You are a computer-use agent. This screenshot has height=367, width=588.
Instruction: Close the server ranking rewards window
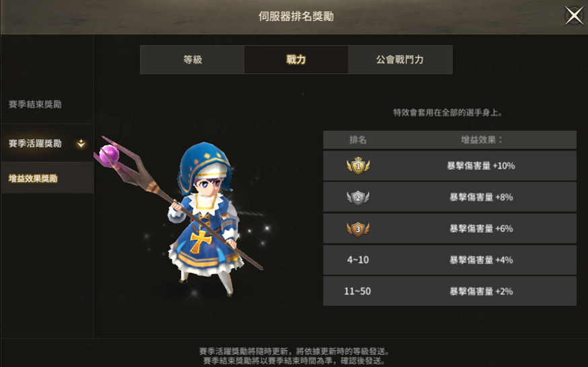[574, 15]
